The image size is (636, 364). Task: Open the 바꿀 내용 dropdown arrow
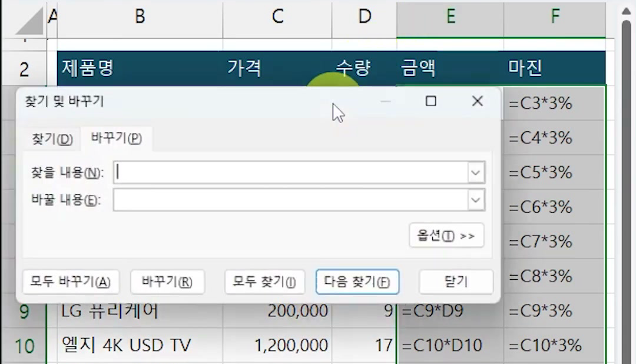(476, 200)
